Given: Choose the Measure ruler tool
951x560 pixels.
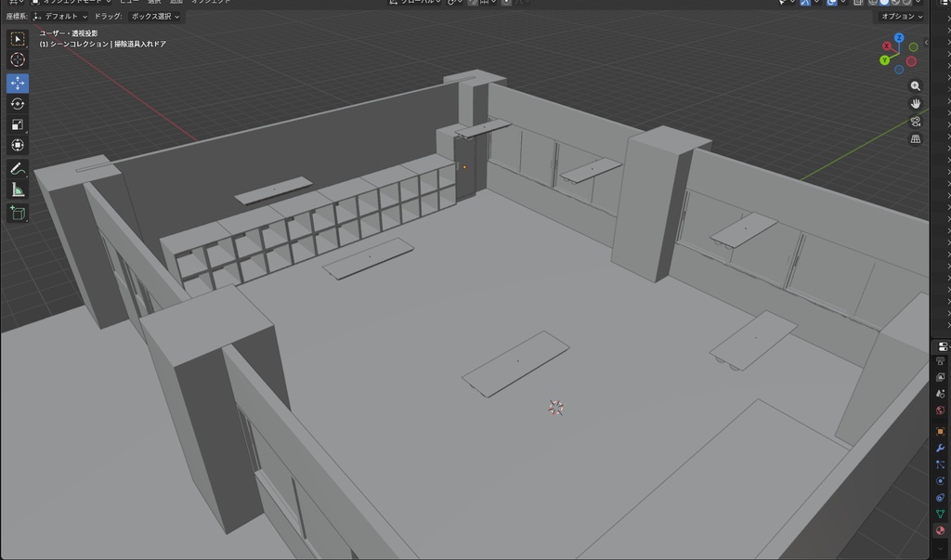Looking at the screenshot, I should pos(18,189).
